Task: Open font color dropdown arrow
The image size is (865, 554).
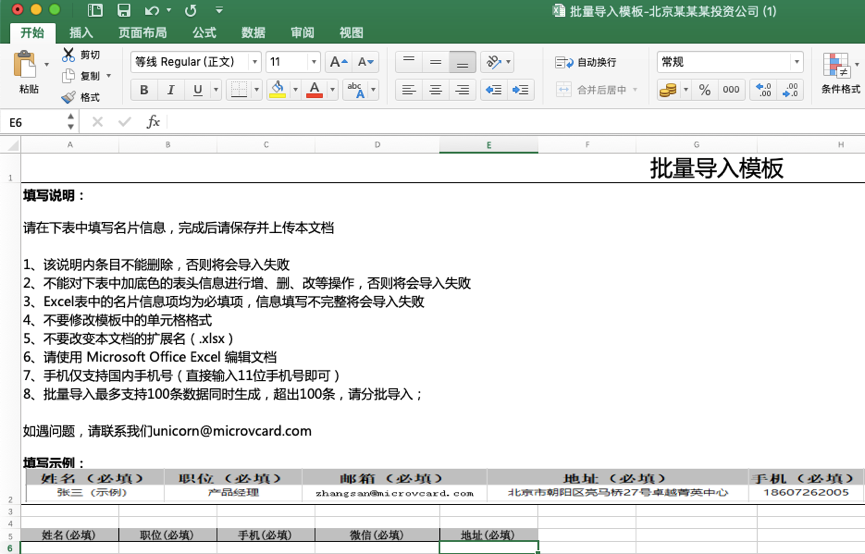Action: pyautogui.click(x=332, y=89)
